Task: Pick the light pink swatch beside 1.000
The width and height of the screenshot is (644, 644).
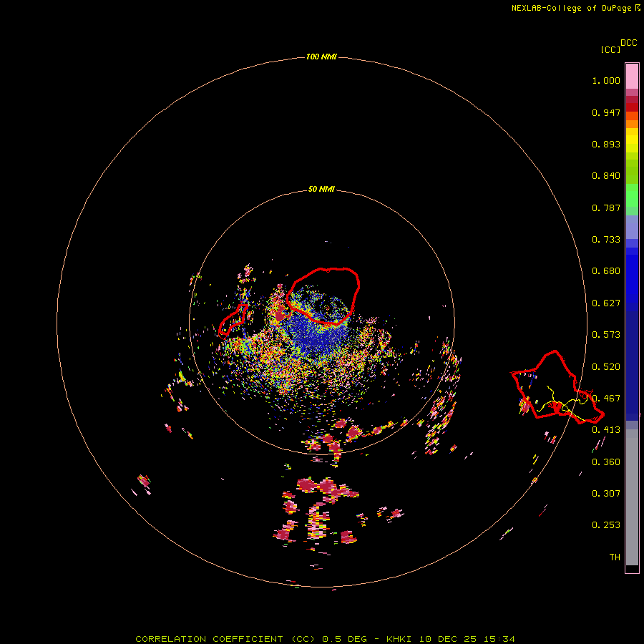Action: coord(632,77)
